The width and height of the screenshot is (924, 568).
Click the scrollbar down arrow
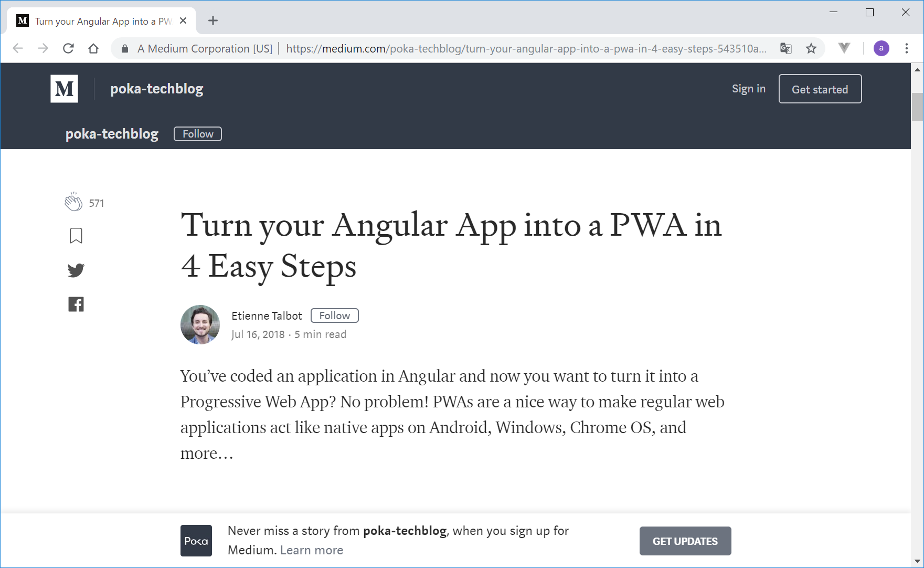[917, 561]
